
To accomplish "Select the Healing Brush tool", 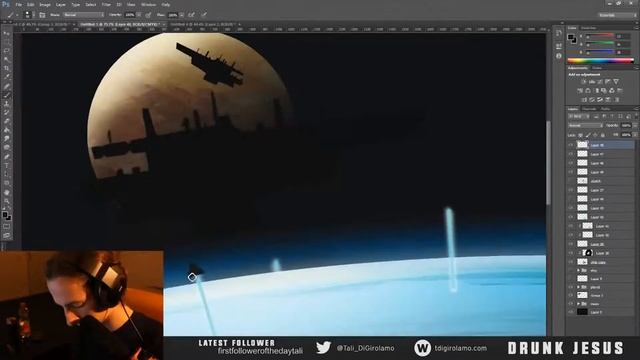I will (7, 86).
